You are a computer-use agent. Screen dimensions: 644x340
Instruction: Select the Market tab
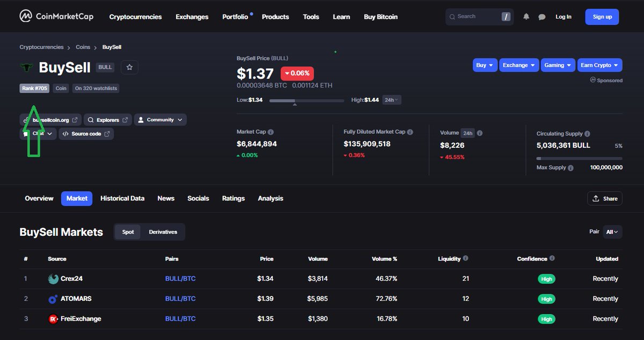tap(77, 198)
